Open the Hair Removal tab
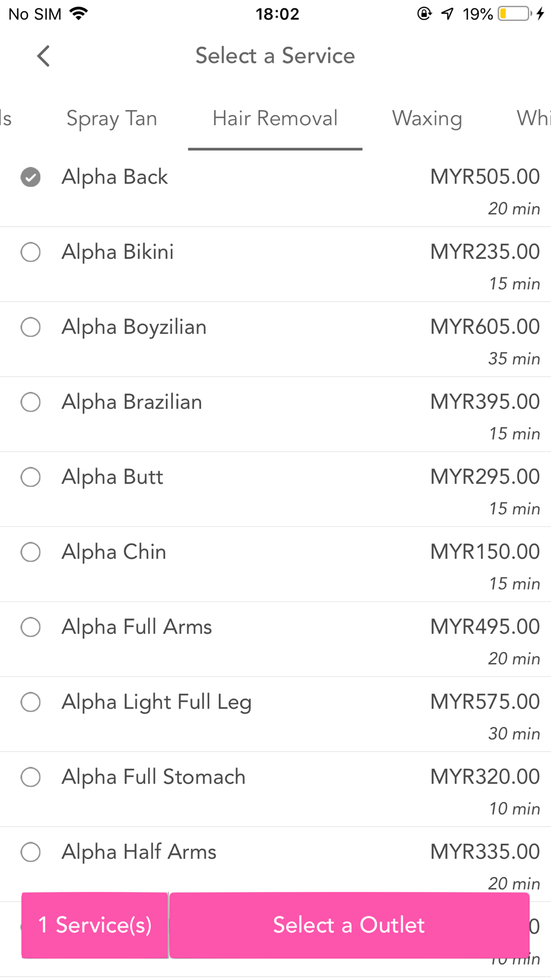This screenshot has height=980, width=551. [275, 119]
